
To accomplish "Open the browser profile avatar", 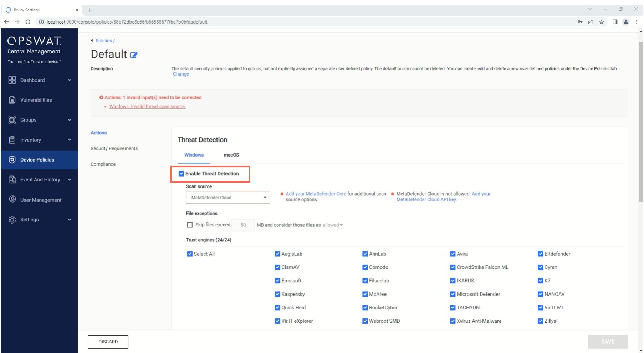I will click(x=626, y=22).
